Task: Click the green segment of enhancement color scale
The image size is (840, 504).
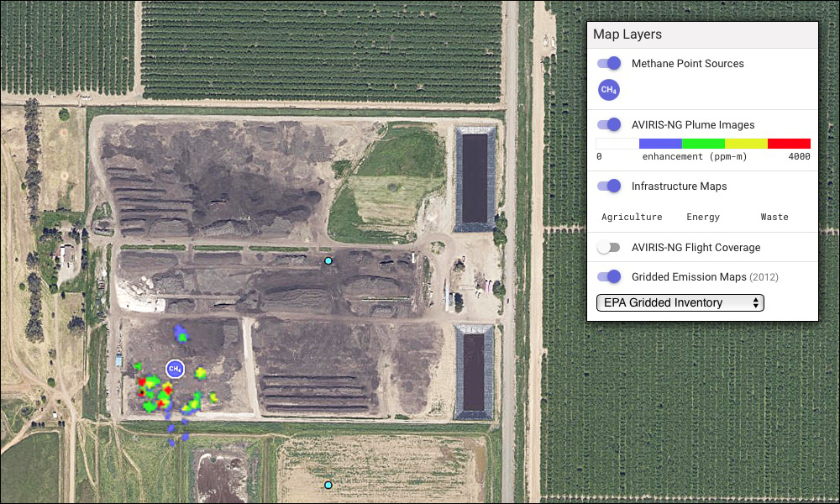Action: (x=703, y=144)
